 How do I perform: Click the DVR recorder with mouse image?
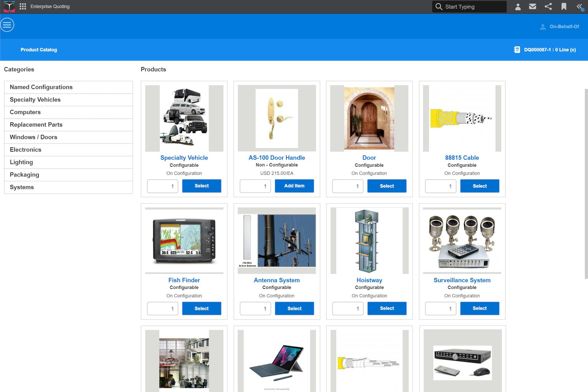[462, 361]
